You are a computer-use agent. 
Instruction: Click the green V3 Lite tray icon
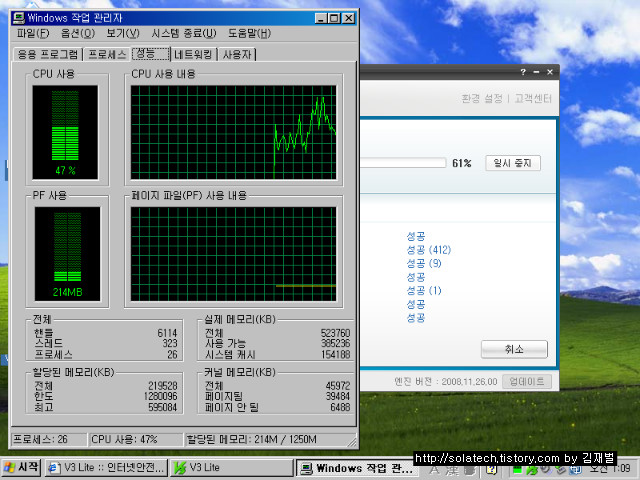(532, 470)
